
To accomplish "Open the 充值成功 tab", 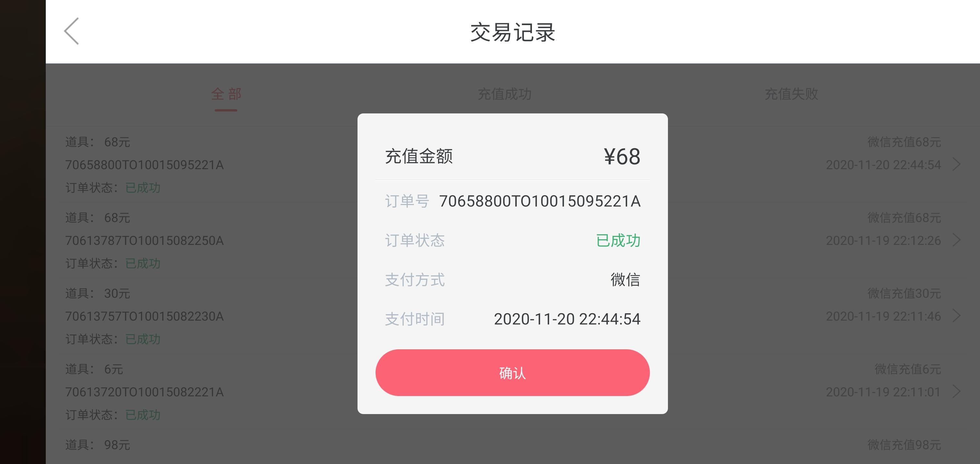I will coord(505,94).
